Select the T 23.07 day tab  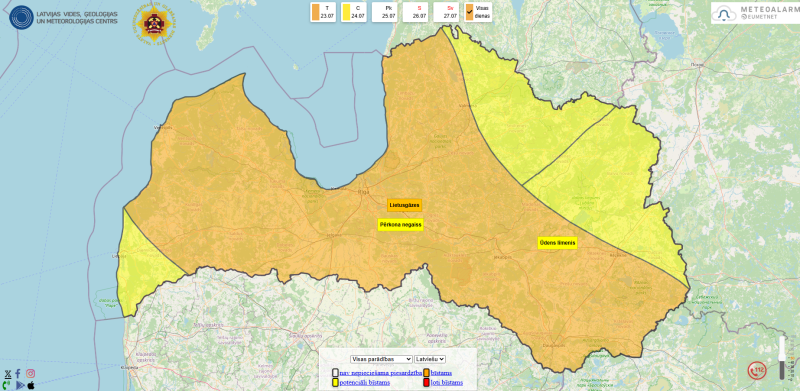click(x=323, y=12)
